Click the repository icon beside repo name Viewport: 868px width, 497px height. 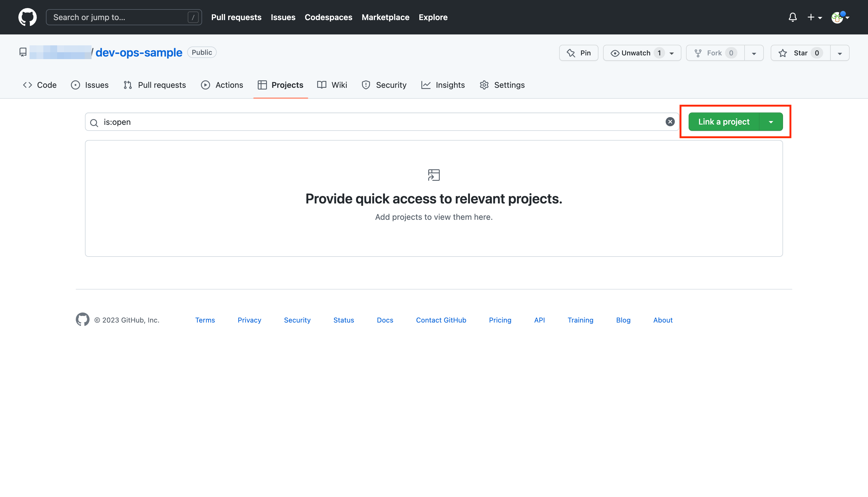pyautogui.click(x=23, y=52)
